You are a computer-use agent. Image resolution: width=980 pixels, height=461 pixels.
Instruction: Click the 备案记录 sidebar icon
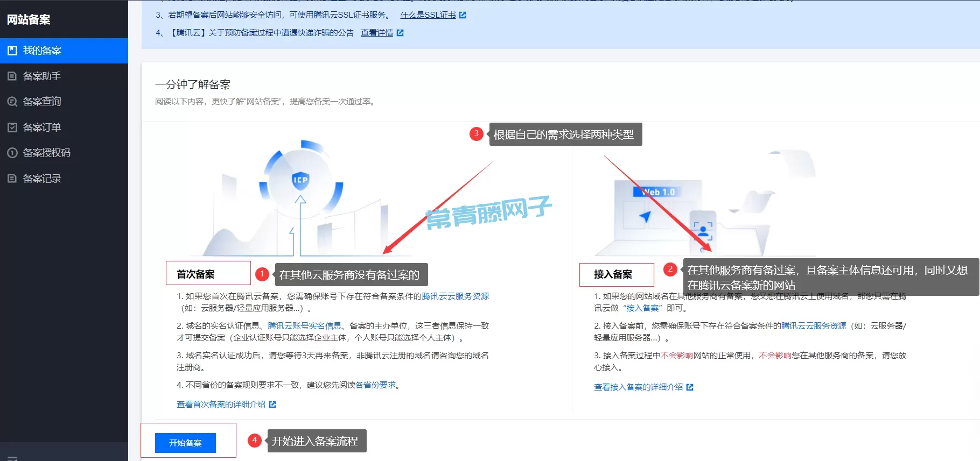pyautogui.click(x=12, y=179)
